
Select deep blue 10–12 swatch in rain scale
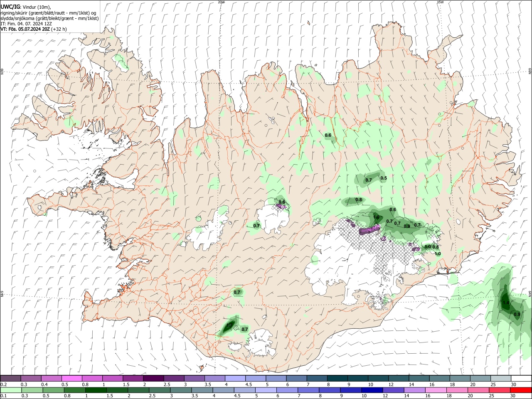372,390
